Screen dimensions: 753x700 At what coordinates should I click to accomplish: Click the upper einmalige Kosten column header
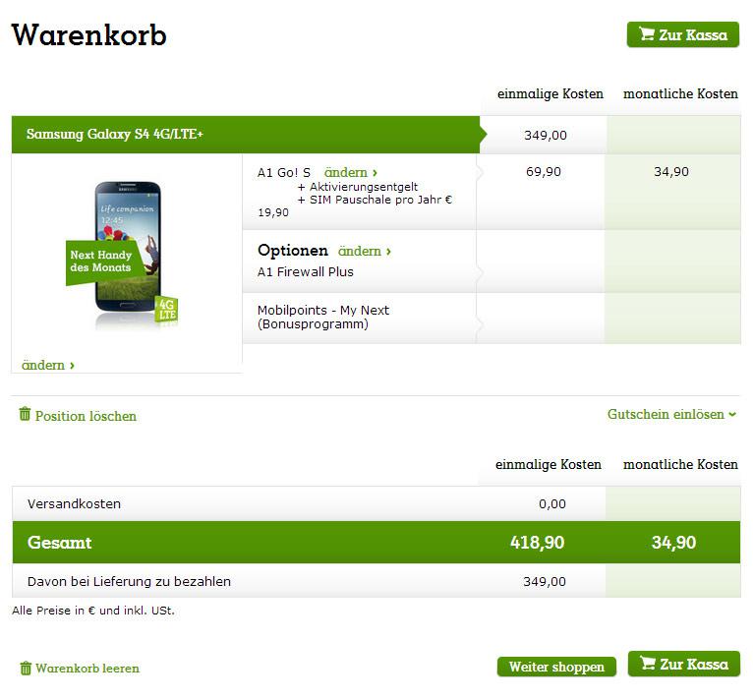(550, 93)
